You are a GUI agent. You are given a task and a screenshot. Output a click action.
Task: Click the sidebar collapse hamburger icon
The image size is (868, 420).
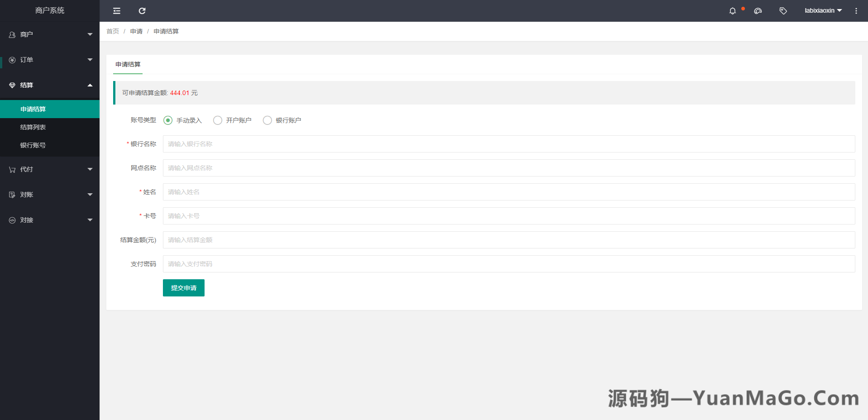[116, 10]
